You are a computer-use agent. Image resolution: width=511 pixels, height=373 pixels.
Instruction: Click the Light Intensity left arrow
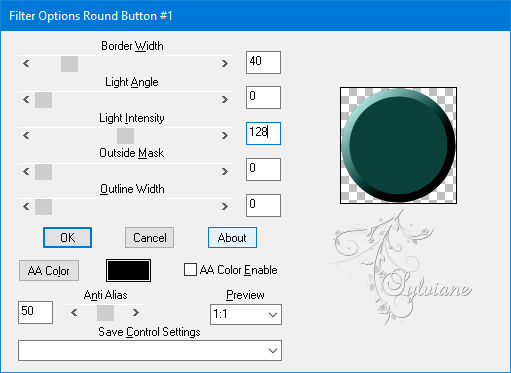point(26,135)
